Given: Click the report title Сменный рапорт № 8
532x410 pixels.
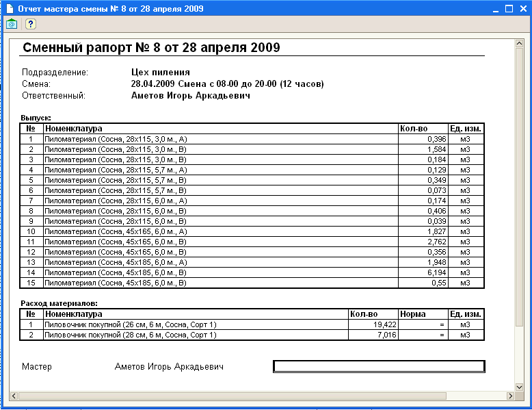Looking at the screenshot, I should point(151,47).
